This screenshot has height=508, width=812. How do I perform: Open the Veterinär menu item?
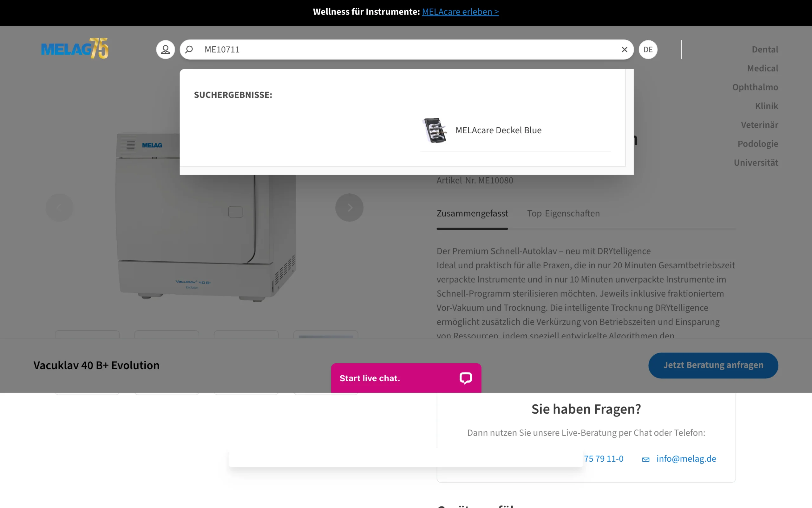click(x=759, y=125)
